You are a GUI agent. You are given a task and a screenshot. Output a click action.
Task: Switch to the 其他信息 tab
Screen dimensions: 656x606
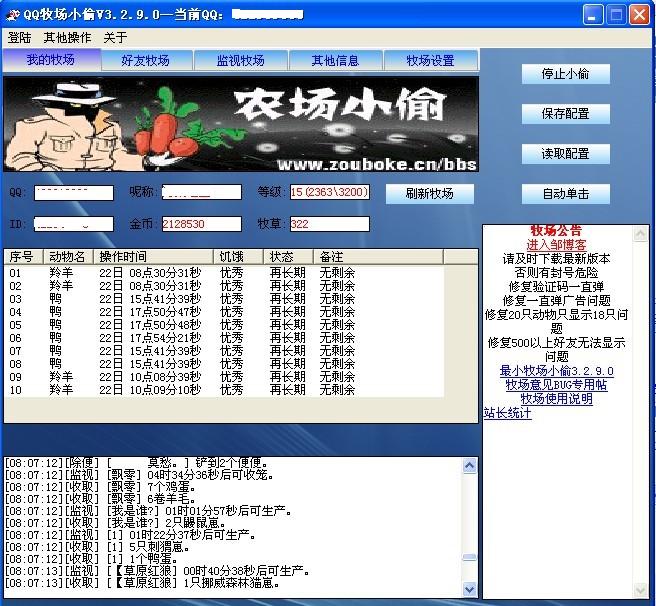click(x=335, y=61)
